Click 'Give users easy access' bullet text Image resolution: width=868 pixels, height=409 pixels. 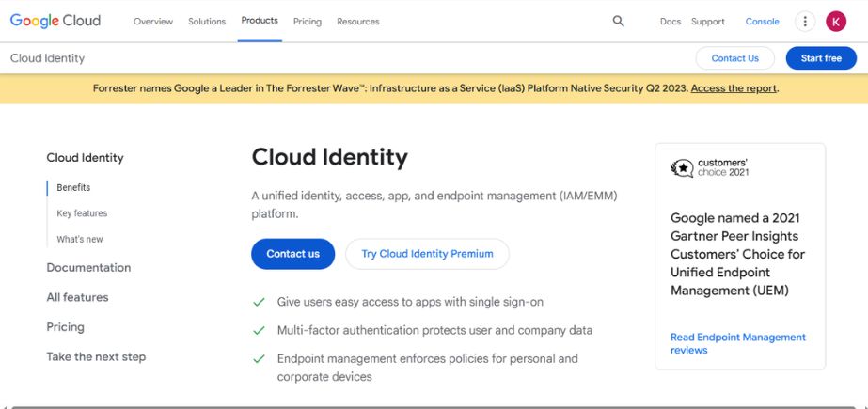pos(410,302)
